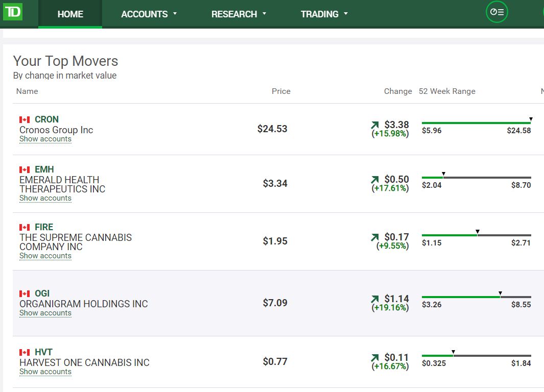544x392 pixels.
Task: Click the HARVEST ONE CANNABIS INC name
Action: 84,362
